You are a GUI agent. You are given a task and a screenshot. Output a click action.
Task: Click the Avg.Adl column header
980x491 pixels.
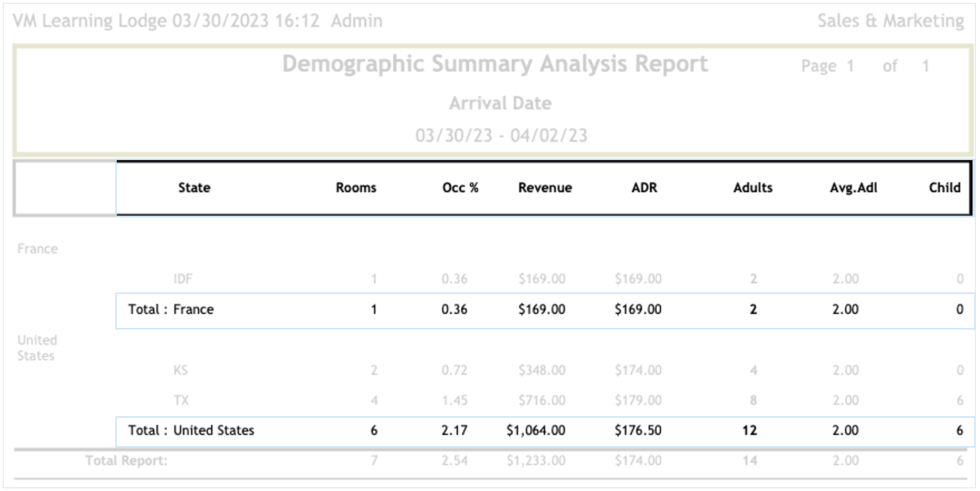(854, 188)
